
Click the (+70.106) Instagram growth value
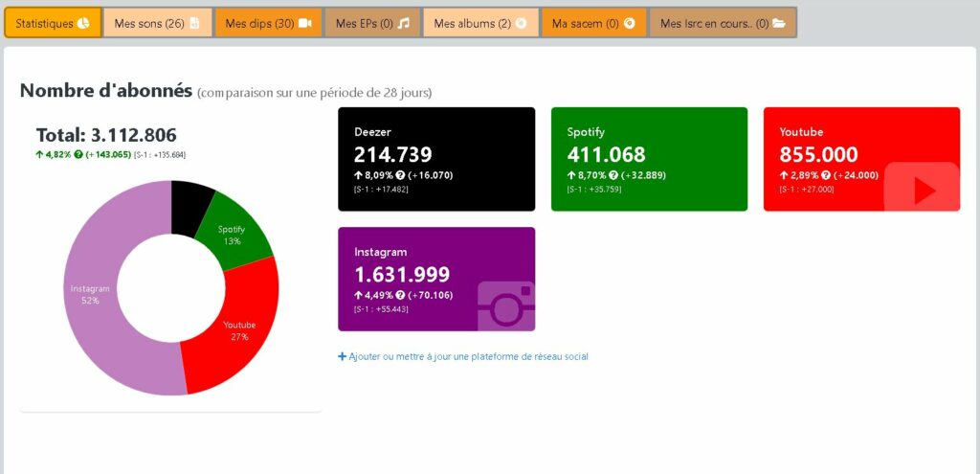click(430, 295)
